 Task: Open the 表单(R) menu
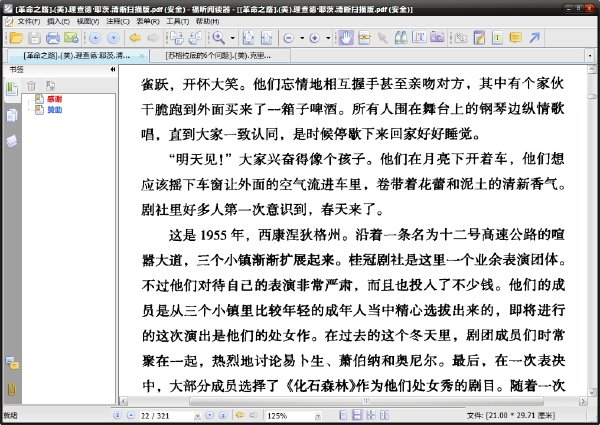point(148,21)
